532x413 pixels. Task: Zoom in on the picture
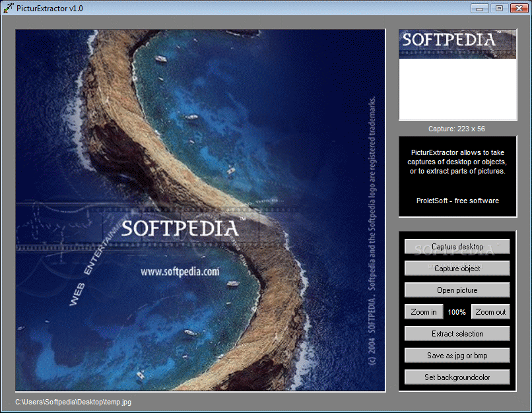pos(424,311)
